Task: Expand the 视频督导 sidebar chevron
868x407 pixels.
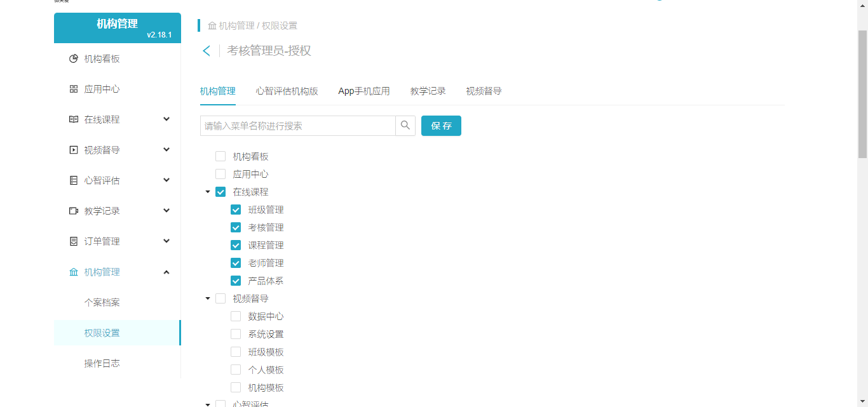Action: 166,150
